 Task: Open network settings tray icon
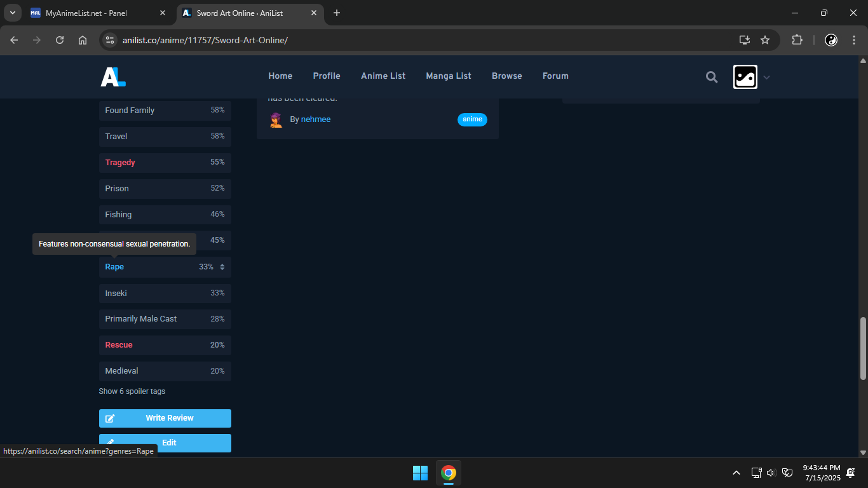756,473
